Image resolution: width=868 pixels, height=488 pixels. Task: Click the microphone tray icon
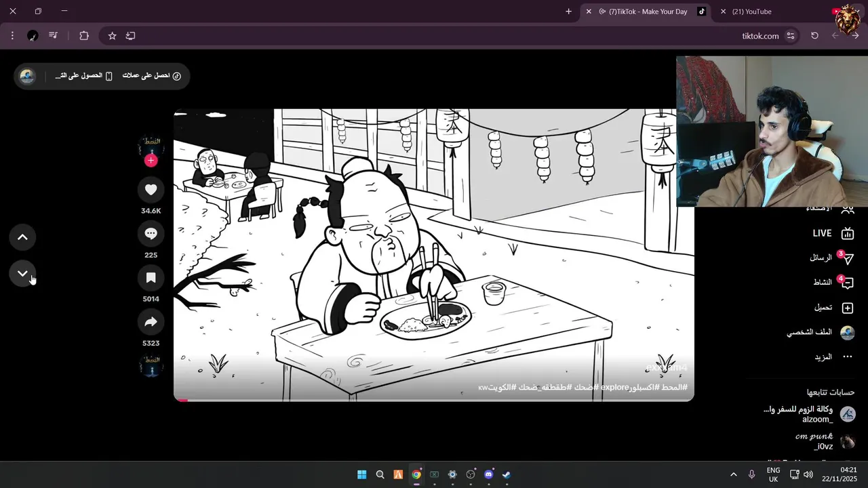coord(751,474)
